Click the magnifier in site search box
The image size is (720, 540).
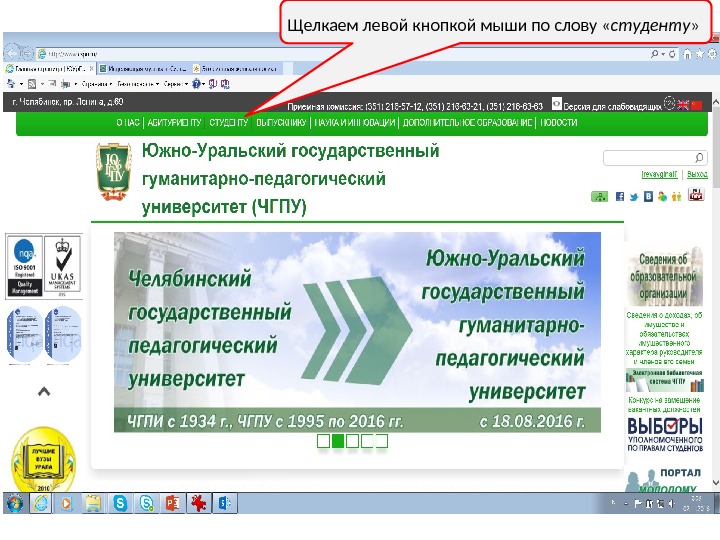click(x=699, y=158)
